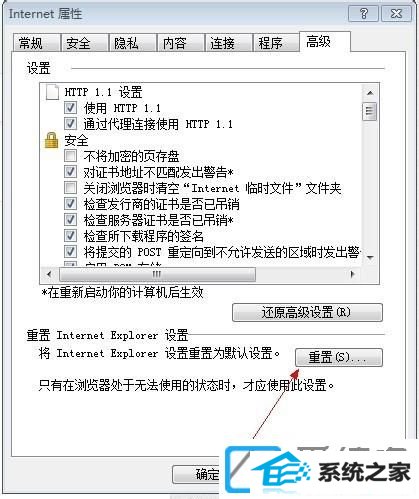Click the horizontal scroll right arrow
This screenshot has height=499, width=419.
click(x=352, y=274)
